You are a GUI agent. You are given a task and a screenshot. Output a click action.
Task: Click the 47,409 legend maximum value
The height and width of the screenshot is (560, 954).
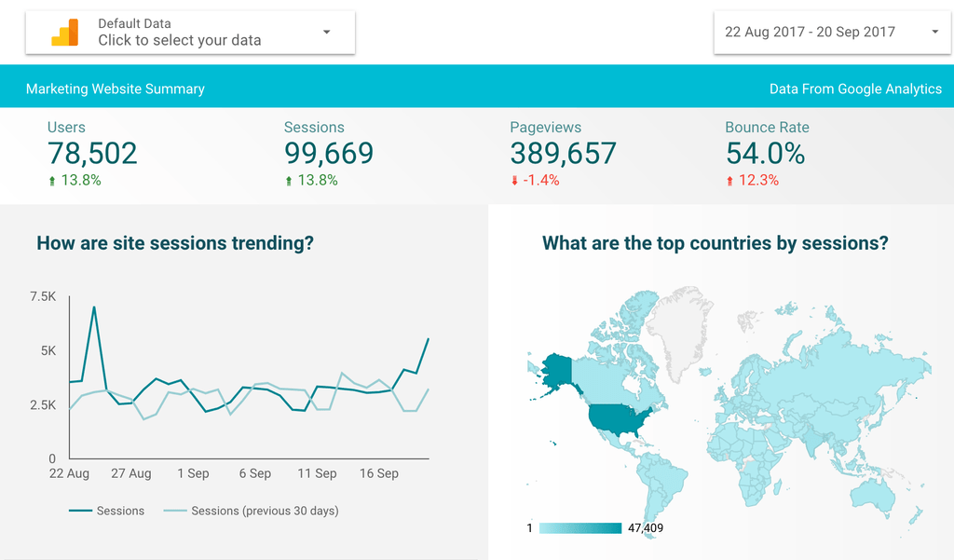[x=646, y=528]
